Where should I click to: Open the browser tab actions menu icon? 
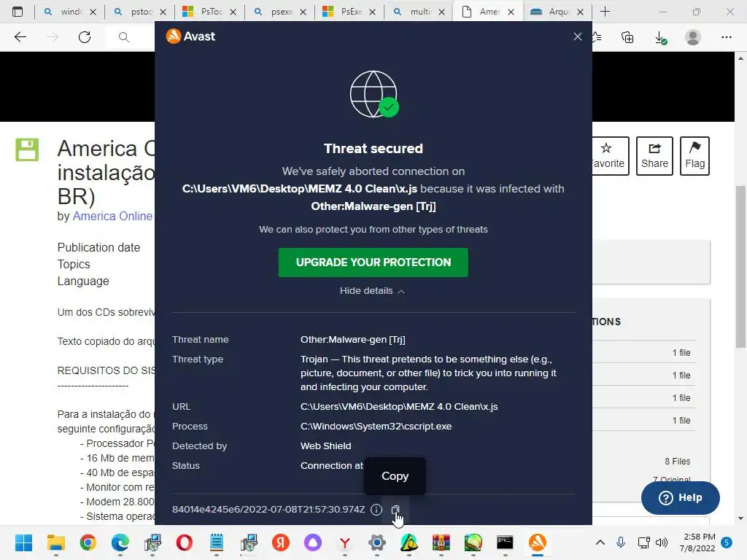point(18,12)
